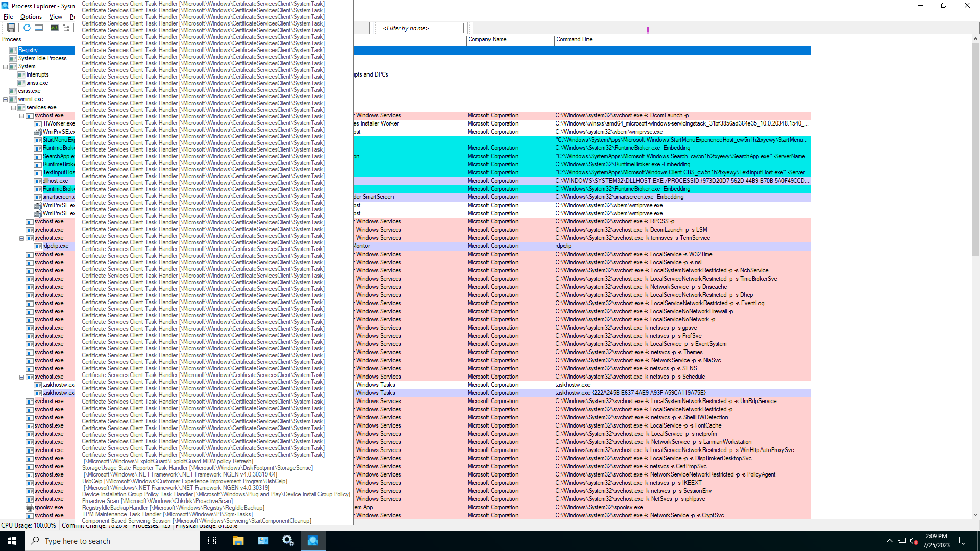Screen dimensions: 980x551
Task: Collapse svchost.exe node containing rdpclip.exe
Action: [x=22, y=238]
